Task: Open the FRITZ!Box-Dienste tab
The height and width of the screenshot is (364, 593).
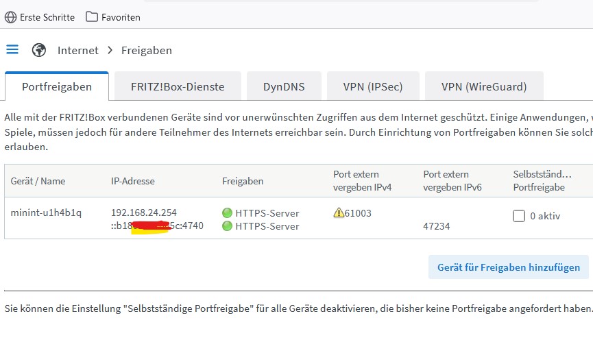Action: coord(178,87)
